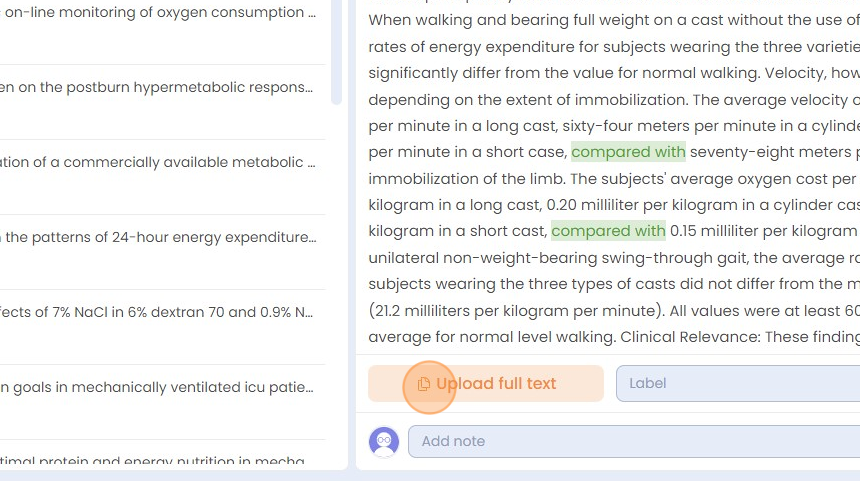Image resolution: width=860 pixels, height=481 pixels.
Task: Click highlighted 'compared with' before seventy-eight meters
Action: click(628, 152)
